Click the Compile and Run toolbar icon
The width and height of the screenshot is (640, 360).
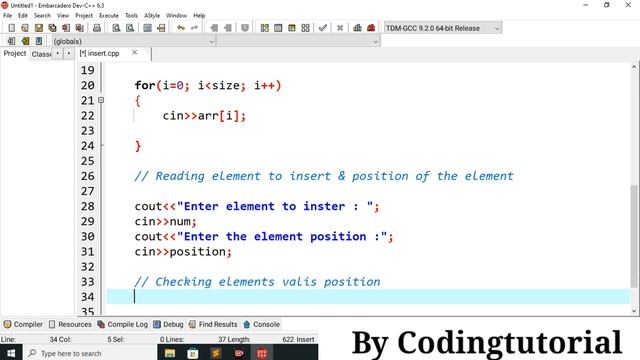coord(291,28)
